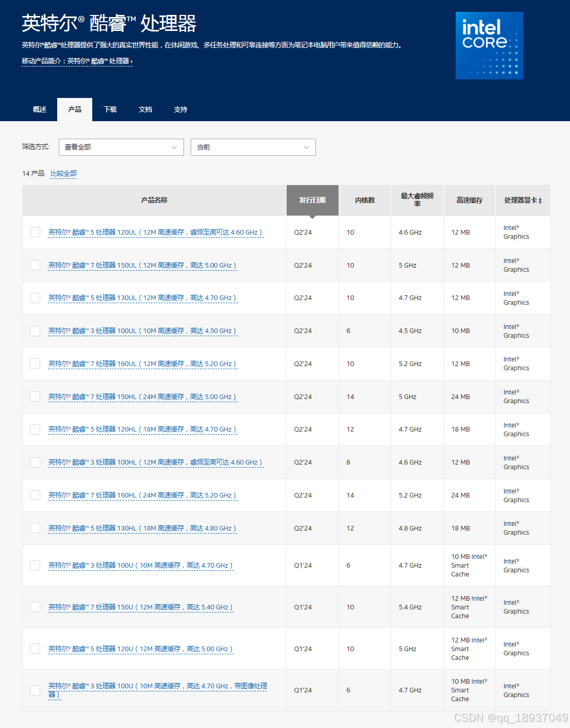
Task: Open the 查看全部 filter dropdown
Action: click(121, 147)
